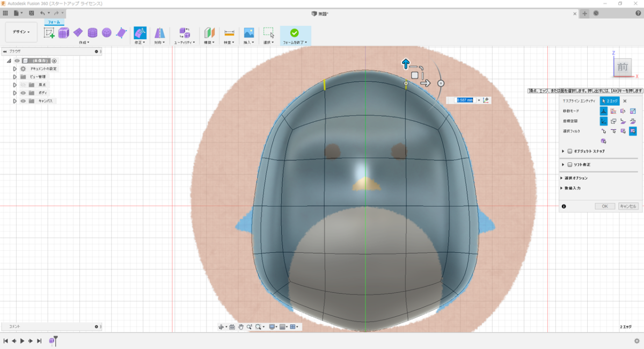644x349 pixels.
Task: Open the Modify (修正) dropdown menu
Action: [x=140, y=42]
